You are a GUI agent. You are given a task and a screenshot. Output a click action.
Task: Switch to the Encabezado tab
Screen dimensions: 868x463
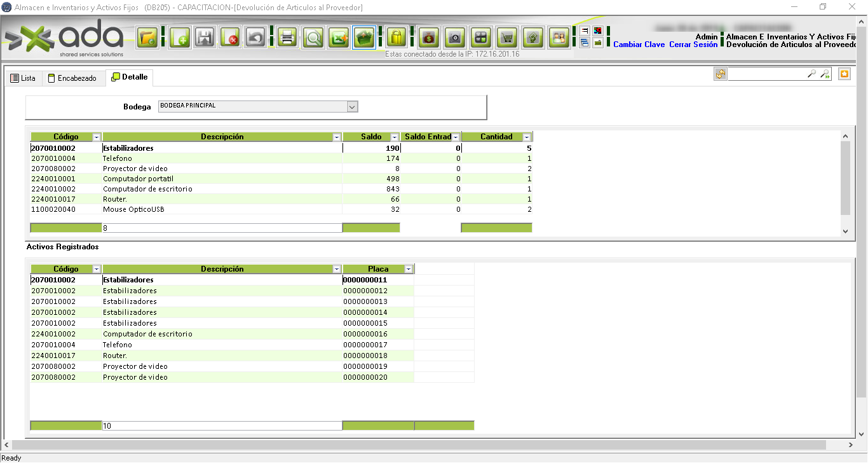point(72,78)
